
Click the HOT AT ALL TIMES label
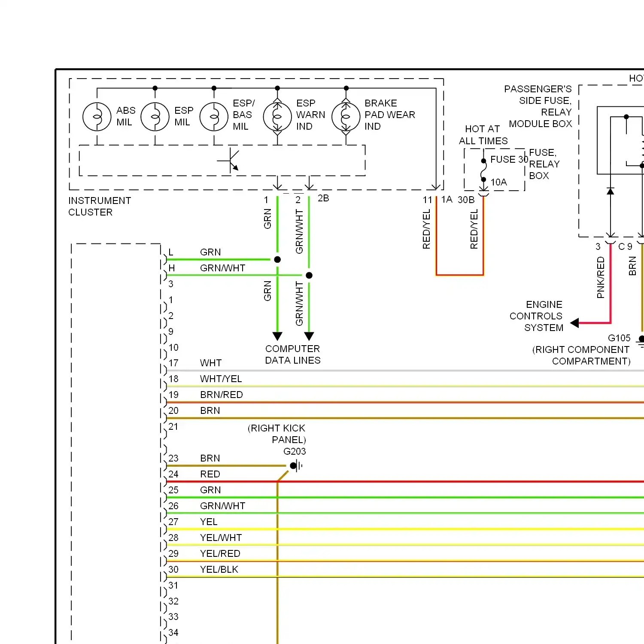[x=483, y=135]
